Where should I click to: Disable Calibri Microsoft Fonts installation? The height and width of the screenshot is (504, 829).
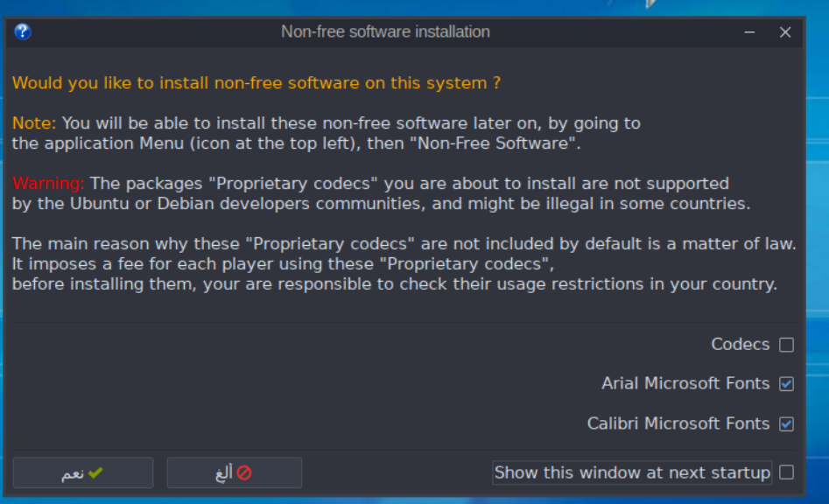[x=789, y=423]
